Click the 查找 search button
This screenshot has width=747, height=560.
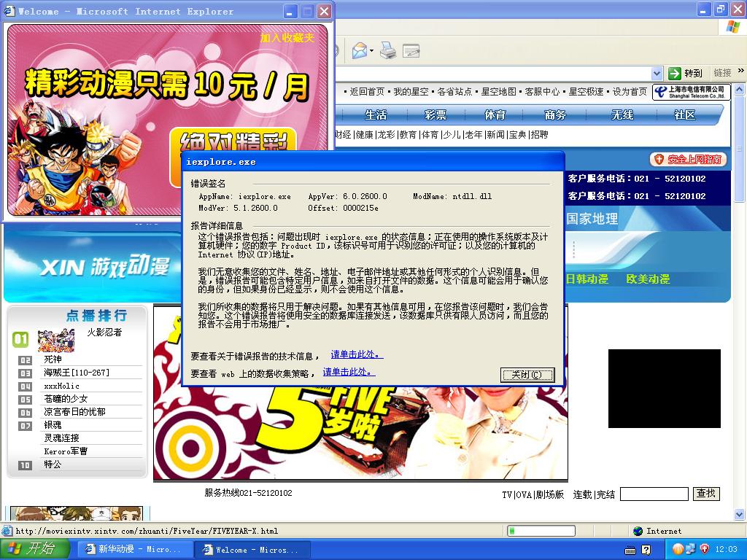(x=706, y=494)
